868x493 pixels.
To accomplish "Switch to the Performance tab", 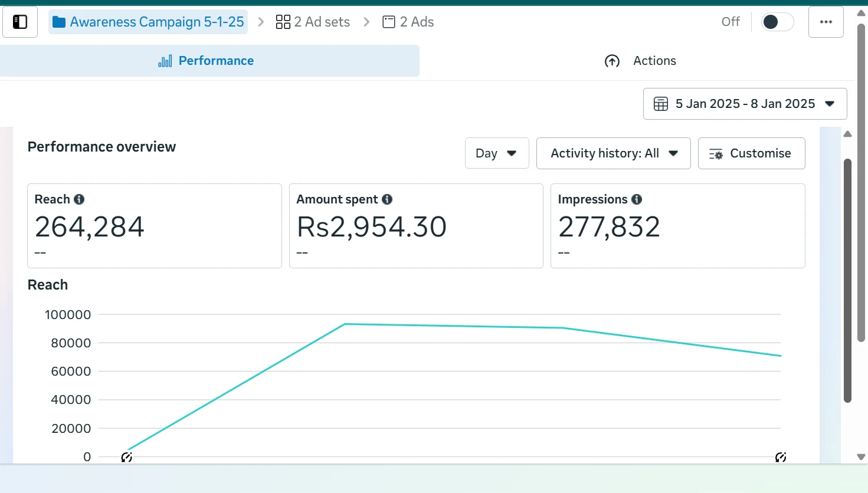I will click(207, 61).
